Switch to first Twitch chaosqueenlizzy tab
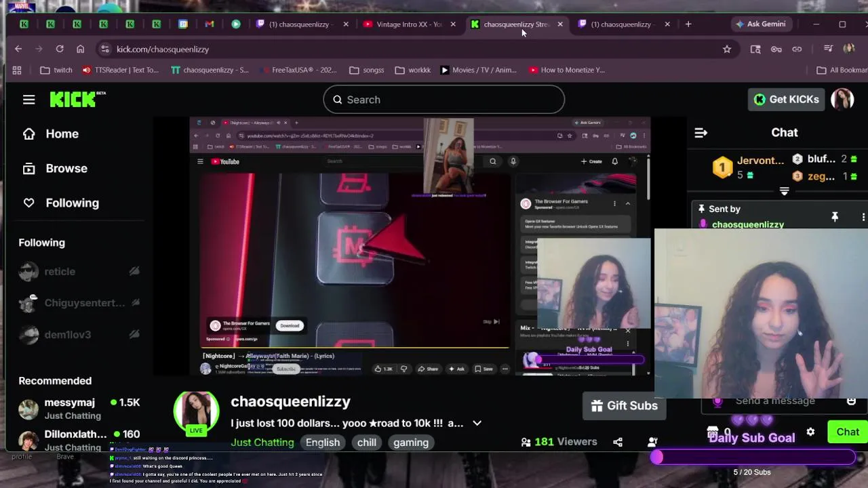The image size is (868, 488). click(302, 24)
